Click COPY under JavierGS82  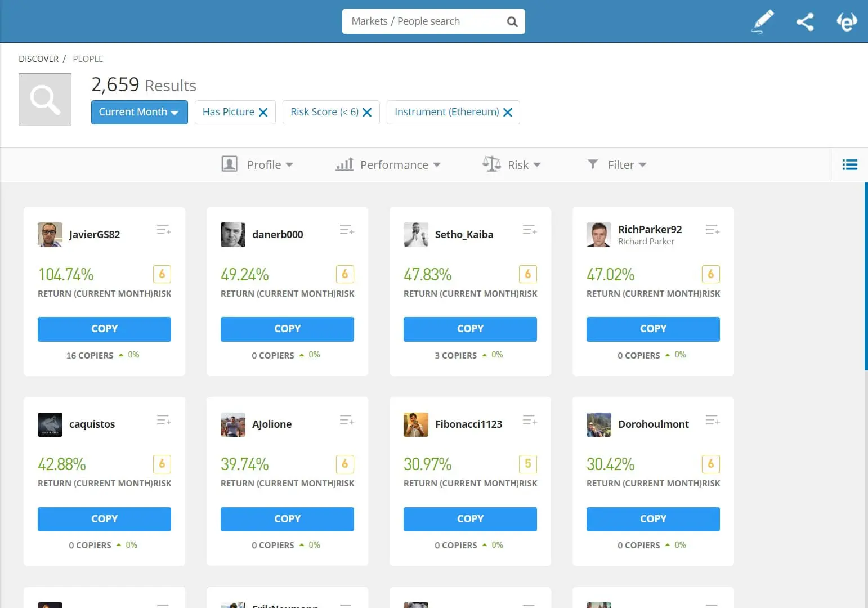coord(104,329)
